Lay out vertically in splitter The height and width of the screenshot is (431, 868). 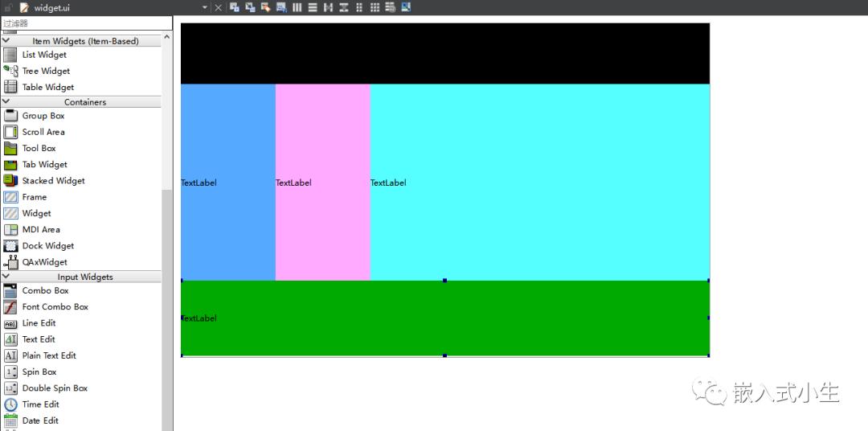coord(344,7)
